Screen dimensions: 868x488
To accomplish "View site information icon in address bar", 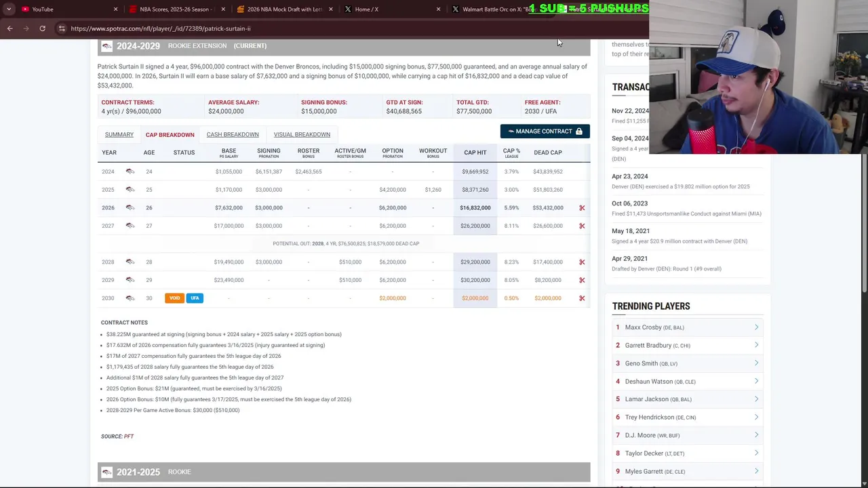I will click(x=61, y=28).
